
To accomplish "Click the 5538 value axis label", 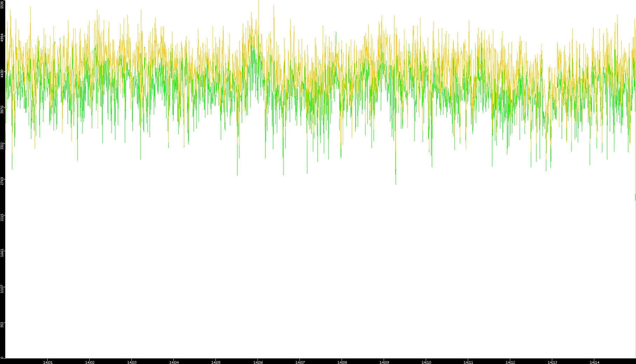I will tap(2, 4).
